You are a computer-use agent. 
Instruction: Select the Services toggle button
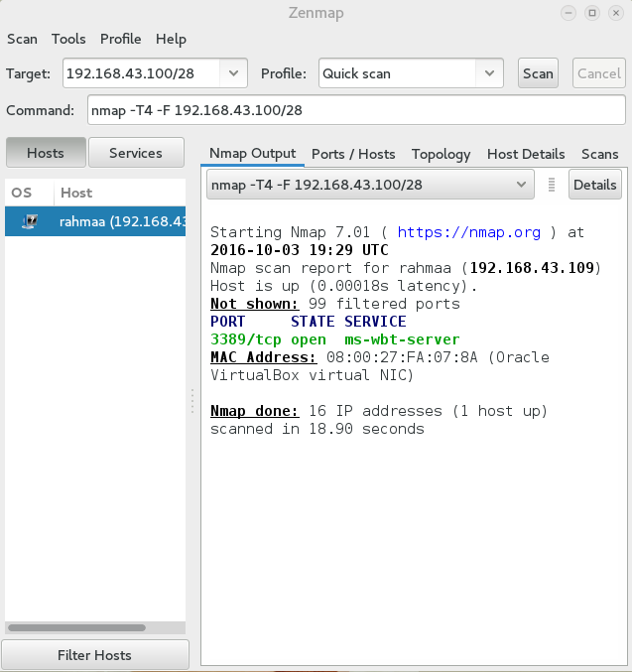click(x=136, y=153)
